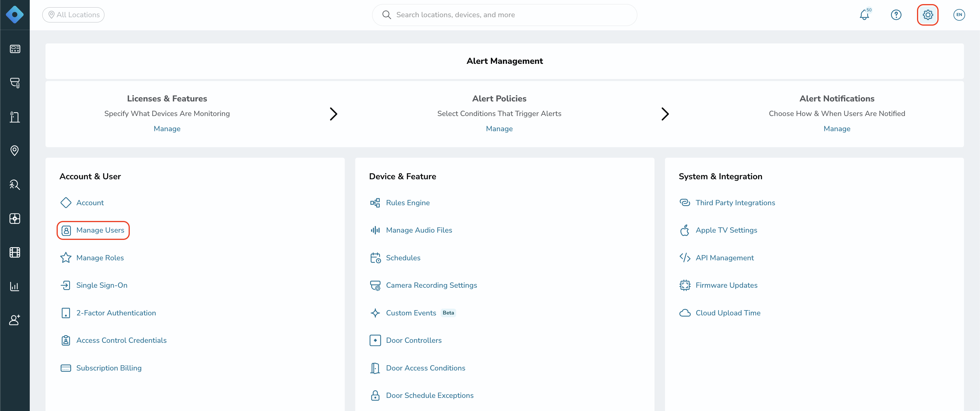Click the audio waveform icon
The image size is (980, 411).
(x=375, y=230)
